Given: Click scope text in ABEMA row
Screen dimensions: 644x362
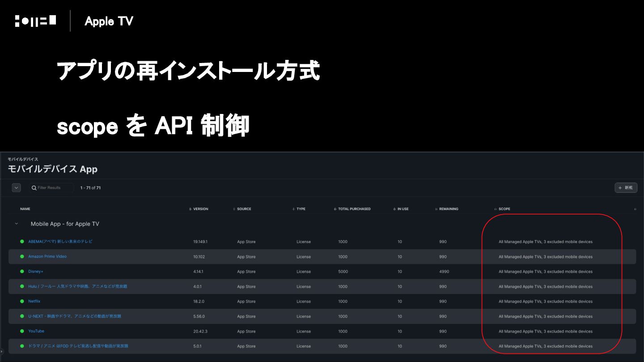Looking at the screenshot, I should tap(546, 242).
